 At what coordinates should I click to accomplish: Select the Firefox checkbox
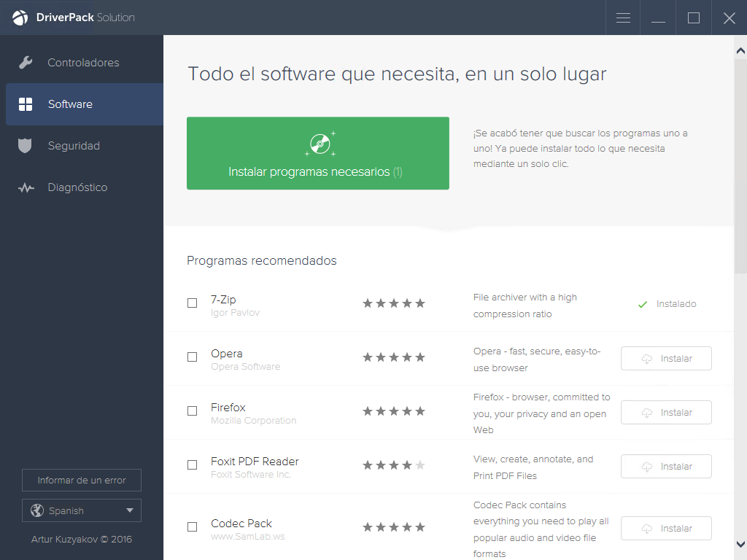(x=192, y=411)
